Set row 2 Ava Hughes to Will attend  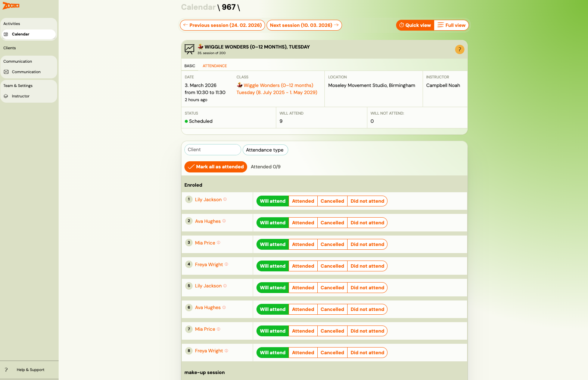(x=273, y=223)
